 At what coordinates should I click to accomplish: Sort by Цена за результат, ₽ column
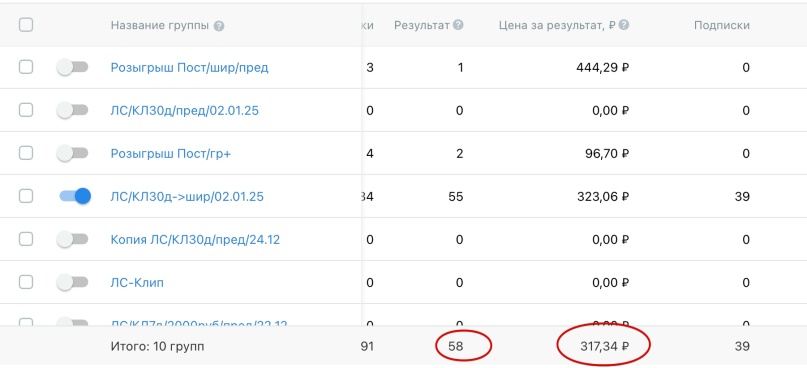coord(557,25)
